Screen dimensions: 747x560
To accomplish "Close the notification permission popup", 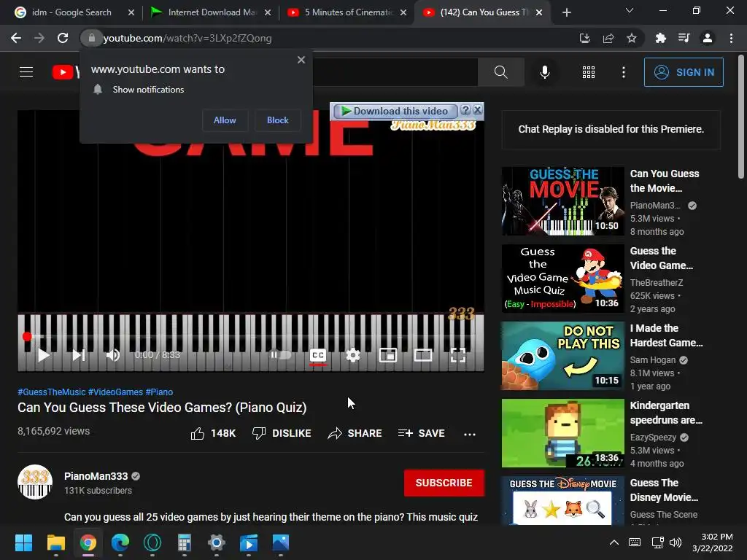I will 301,60.
